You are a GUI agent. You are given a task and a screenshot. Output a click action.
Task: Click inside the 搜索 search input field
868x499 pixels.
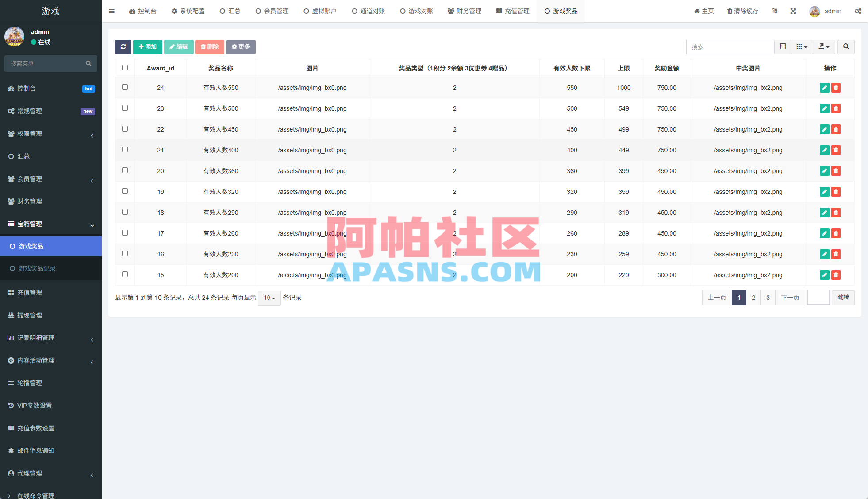[x=729, y=47]
